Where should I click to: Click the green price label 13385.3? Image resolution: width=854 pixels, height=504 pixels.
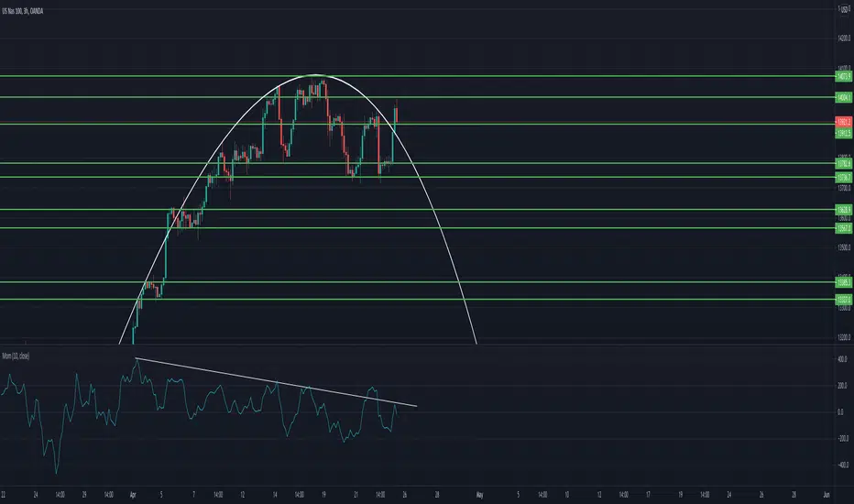(x=844, y=282)
